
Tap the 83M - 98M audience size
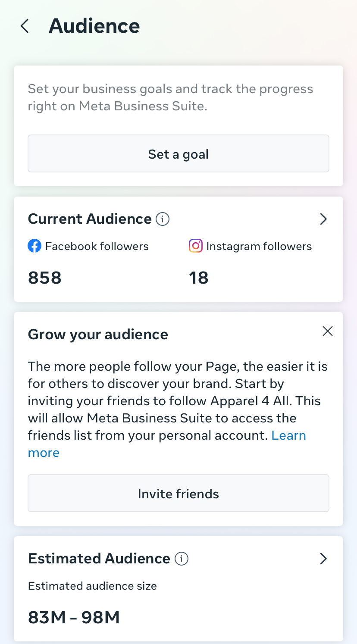(74, 617)
